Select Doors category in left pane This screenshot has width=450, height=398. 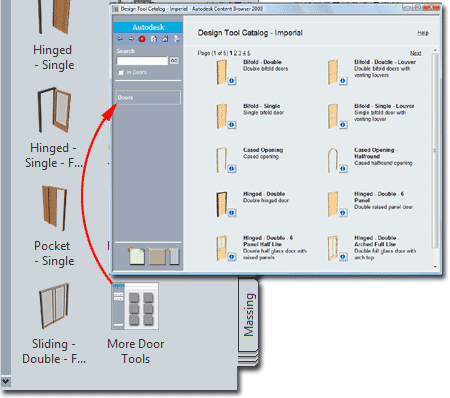point(148,98)
